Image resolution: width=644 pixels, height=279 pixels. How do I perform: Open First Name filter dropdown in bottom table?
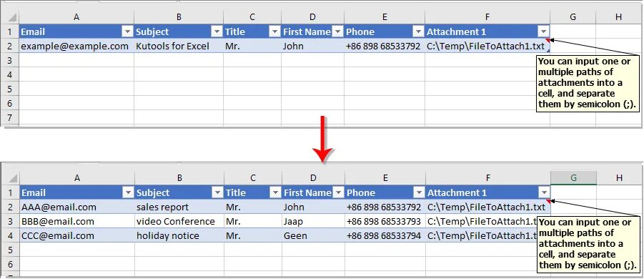[x=337, y=192]
